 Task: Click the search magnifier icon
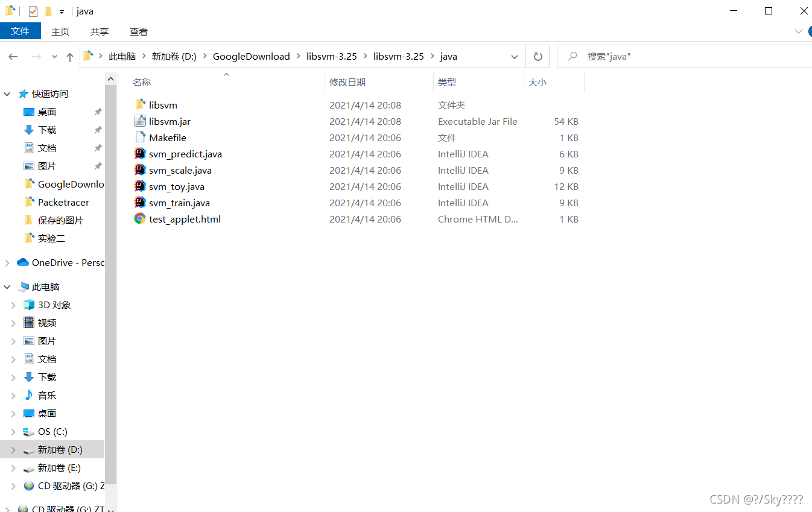573,56
